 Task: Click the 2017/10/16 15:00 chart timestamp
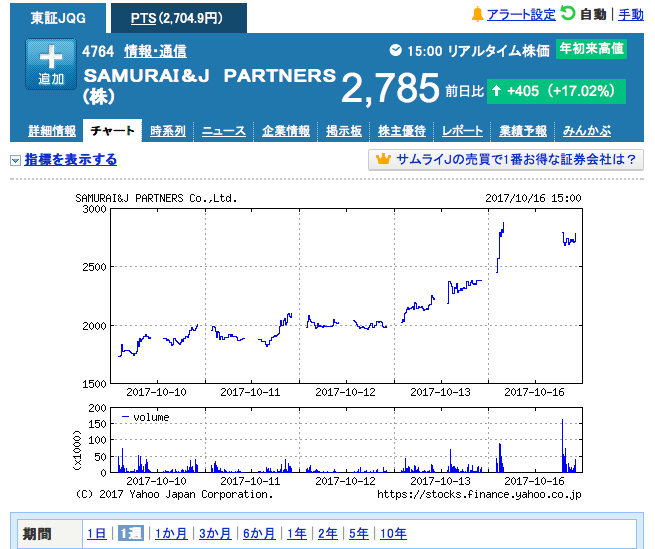(x=533, y=198)
